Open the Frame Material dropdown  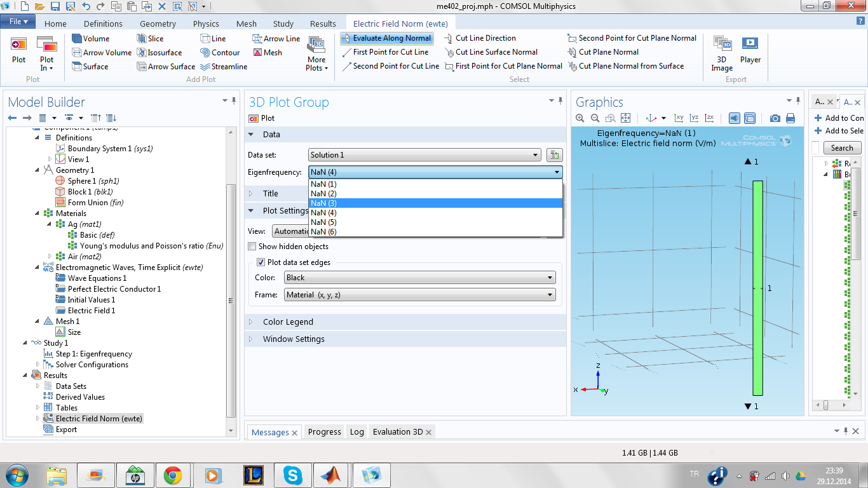pos(419,295)
